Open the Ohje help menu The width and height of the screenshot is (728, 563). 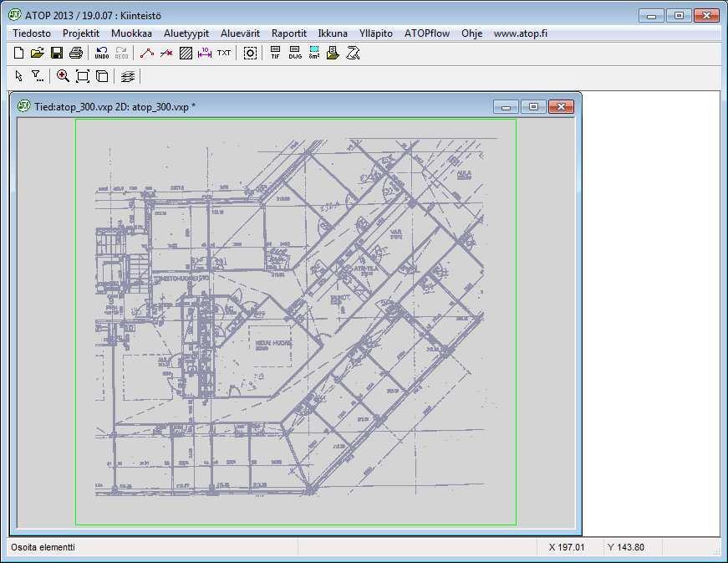[471, 33]
